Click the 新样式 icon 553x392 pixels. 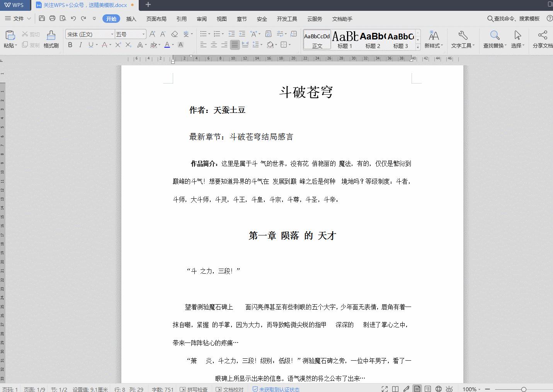pos(433,39)
